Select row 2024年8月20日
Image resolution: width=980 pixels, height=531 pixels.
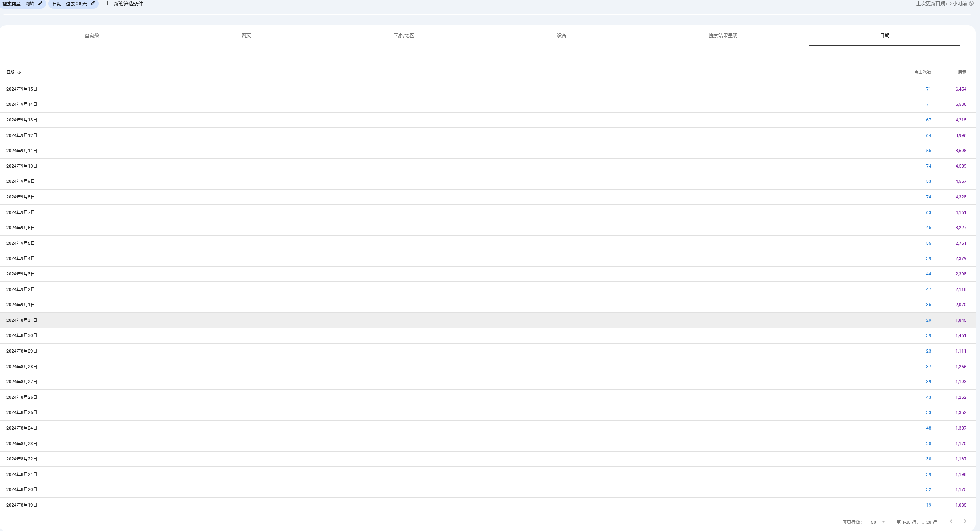pyautogui.click(x=488, y=489)
